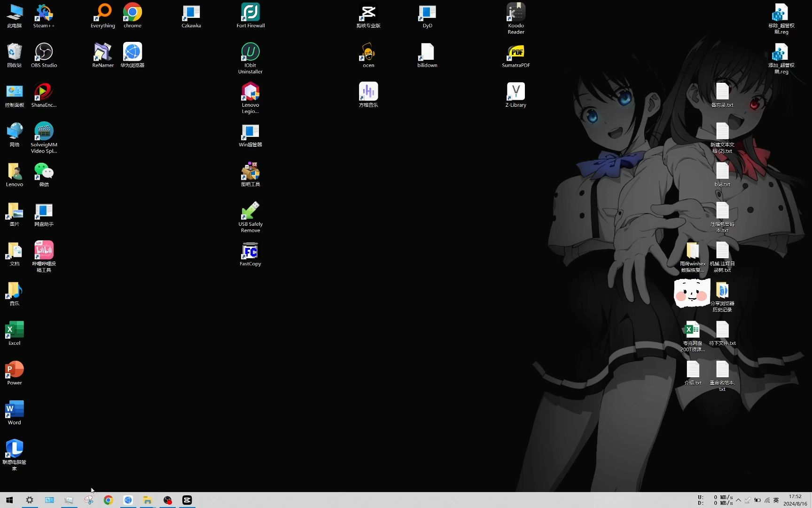
Task: Open the b站.txt file icon
Action: [722, 174]
